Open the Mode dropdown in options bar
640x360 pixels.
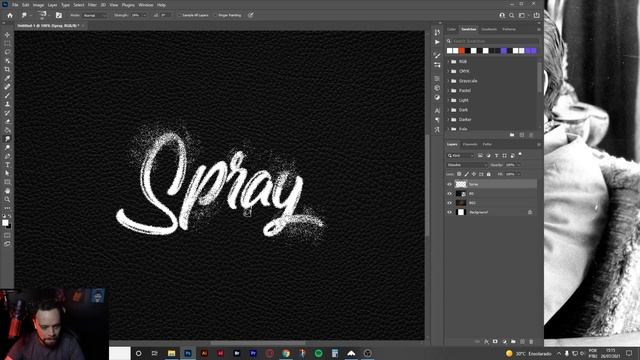click(95, 15)
